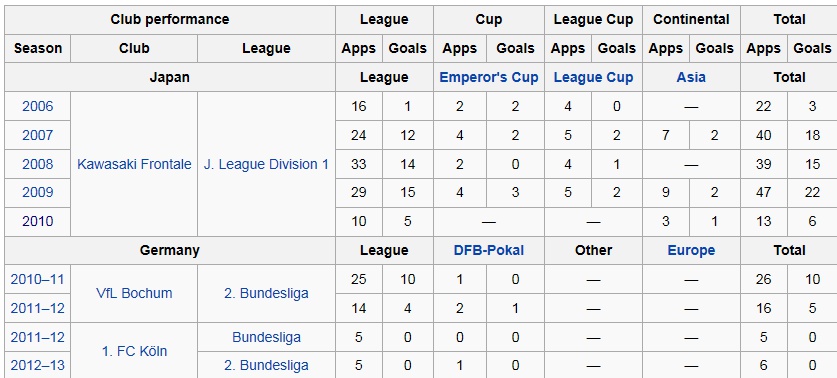The width and height of the screenshot is (837, 378).
Task: Click the Club performance header cell
Action: pos(170,20)
